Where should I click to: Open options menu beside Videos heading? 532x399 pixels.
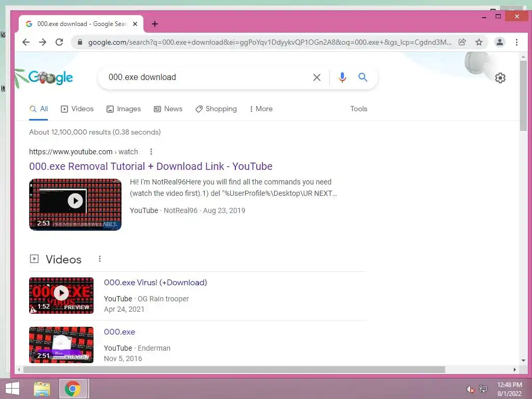[99, 259]
